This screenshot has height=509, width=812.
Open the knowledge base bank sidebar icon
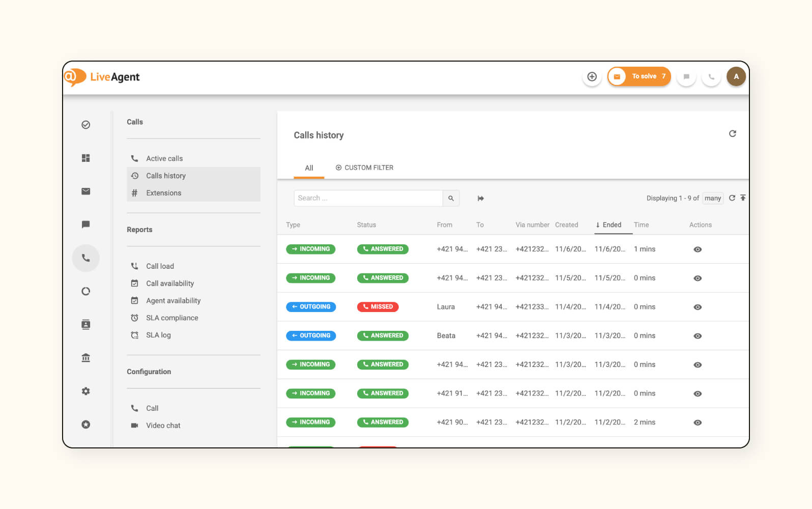tap(86, 358)
